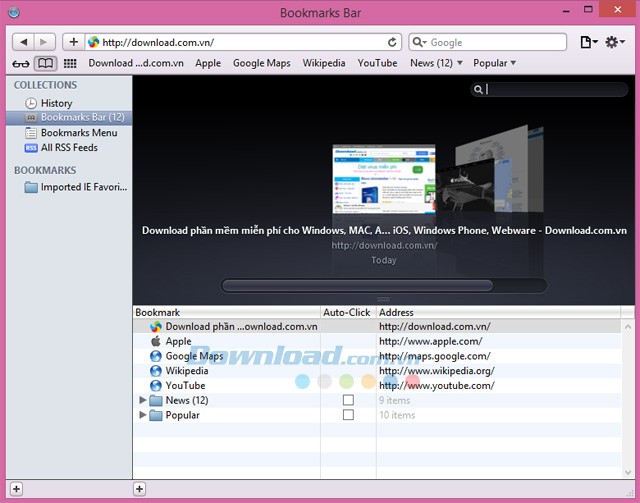Toggle the Show All Bookmarks book icon

click(45, 63)
